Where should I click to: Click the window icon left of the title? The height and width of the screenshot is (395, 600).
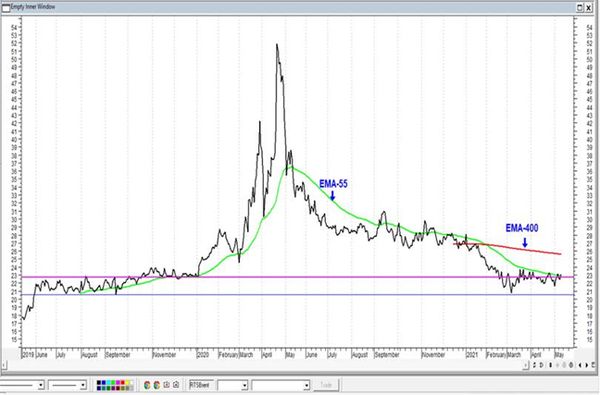pos(6,7)
